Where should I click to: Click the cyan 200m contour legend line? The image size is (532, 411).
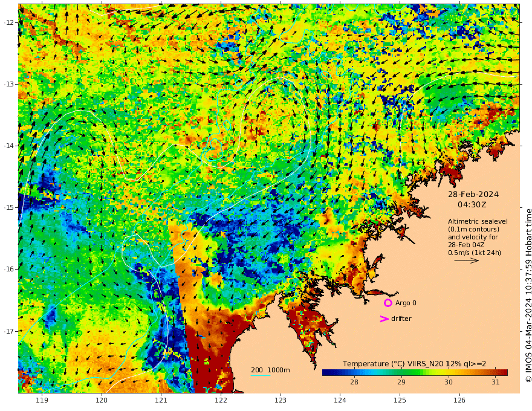tap(260, 375)
